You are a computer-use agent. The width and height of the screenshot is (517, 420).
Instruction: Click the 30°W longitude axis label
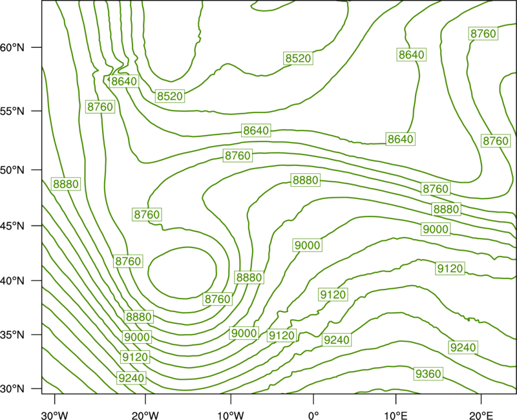[x=55, y=415]
